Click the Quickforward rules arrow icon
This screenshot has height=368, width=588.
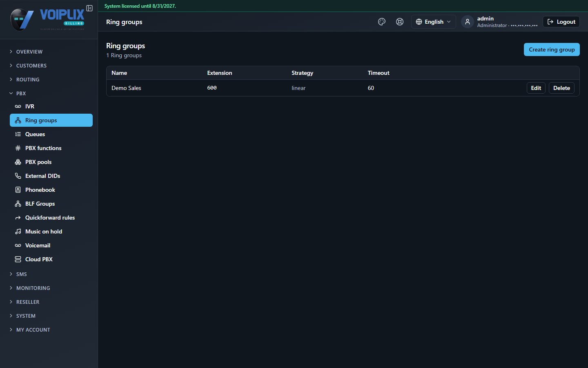pyautogui.click(x=18, y=218)
